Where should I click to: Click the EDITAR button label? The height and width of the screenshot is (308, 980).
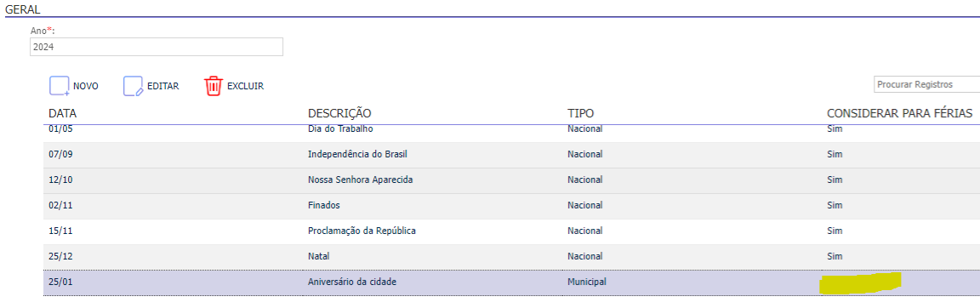click(x=163, y=86)
